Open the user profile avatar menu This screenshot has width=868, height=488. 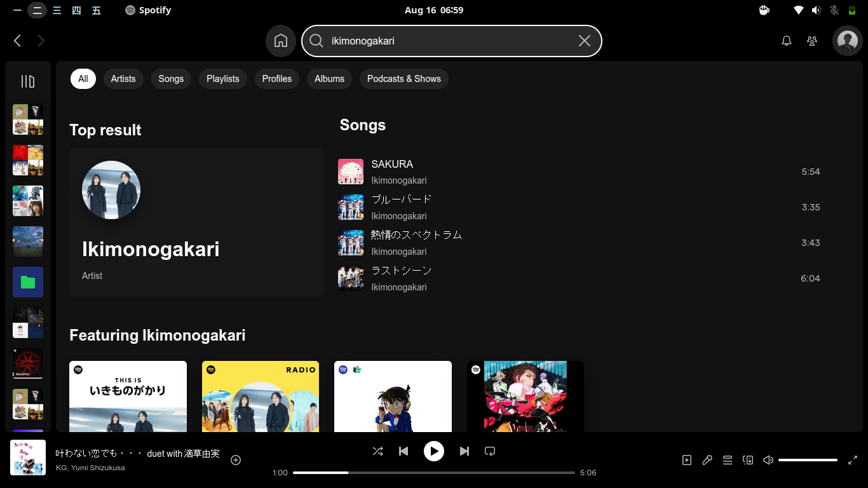848,41
